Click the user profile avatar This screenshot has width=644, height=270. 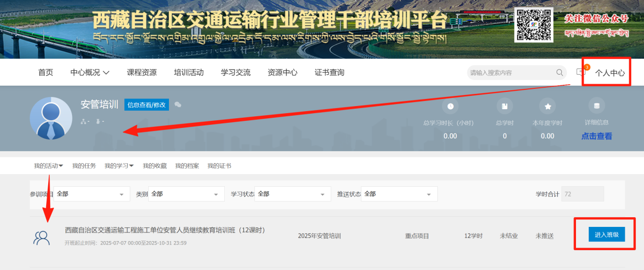pos(51,118)
